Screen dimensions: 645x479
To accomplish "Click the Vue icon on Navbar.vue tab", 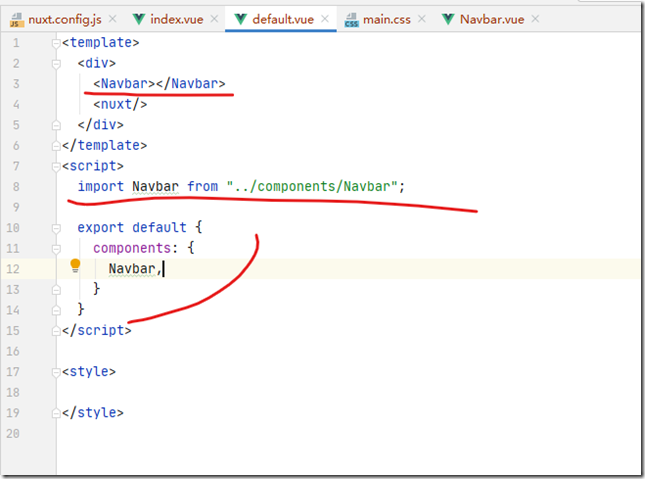I will tap(448, 19).
